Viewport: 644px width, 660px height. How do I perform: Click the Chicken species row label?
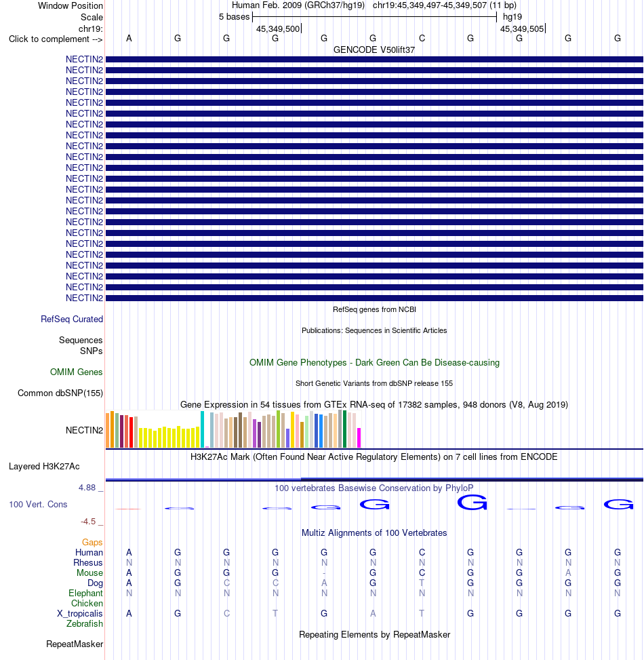click(87, 603)
